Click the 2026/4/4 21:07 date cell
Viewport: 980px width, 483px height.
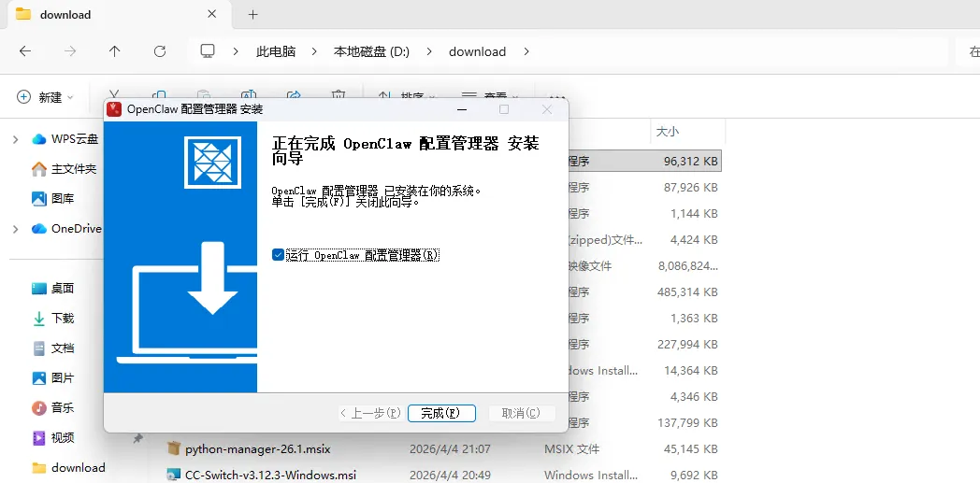pyautogui.click(x=450, y=449)
